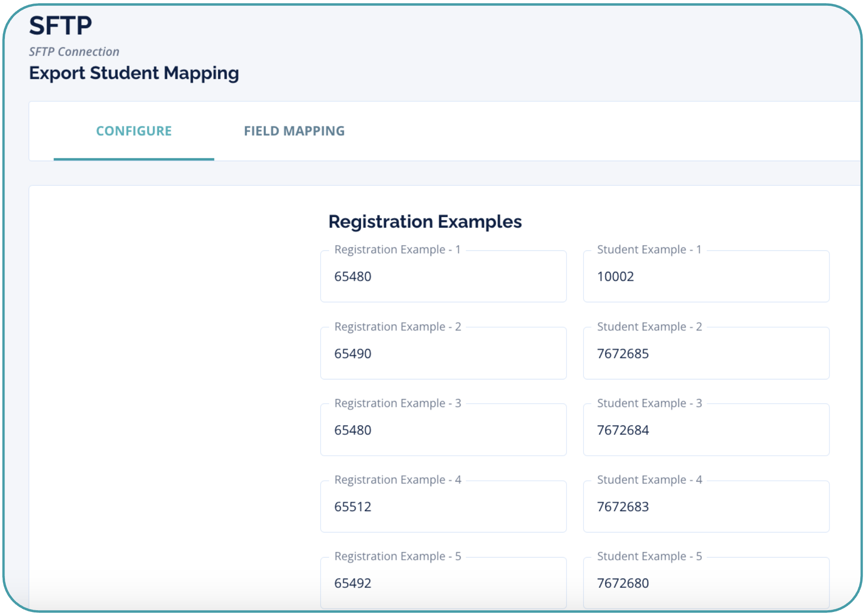
Task: Click the 'Registration Example - 1' floating label
Action: tap(397, 250)
